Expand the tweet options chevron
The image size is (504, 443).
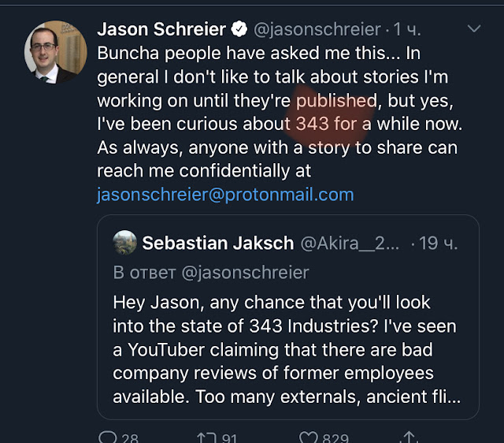point(473,29)
